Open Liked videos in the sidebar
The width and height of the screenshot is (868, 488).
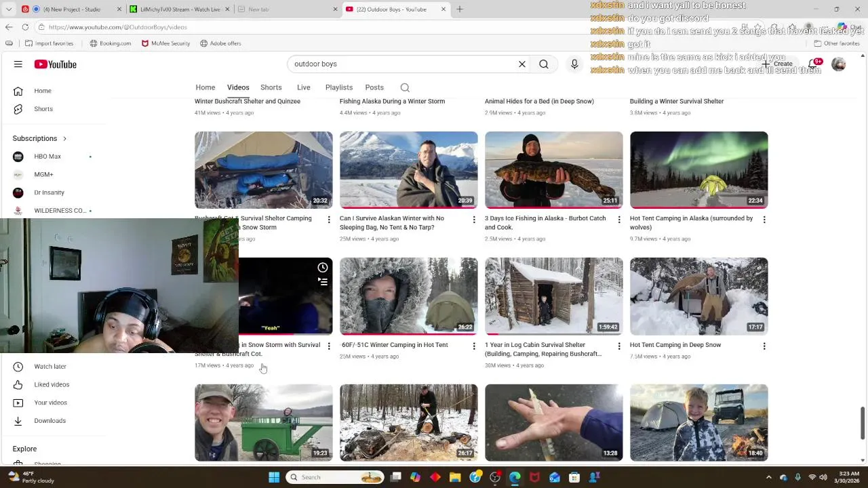(x=52, y=385)
